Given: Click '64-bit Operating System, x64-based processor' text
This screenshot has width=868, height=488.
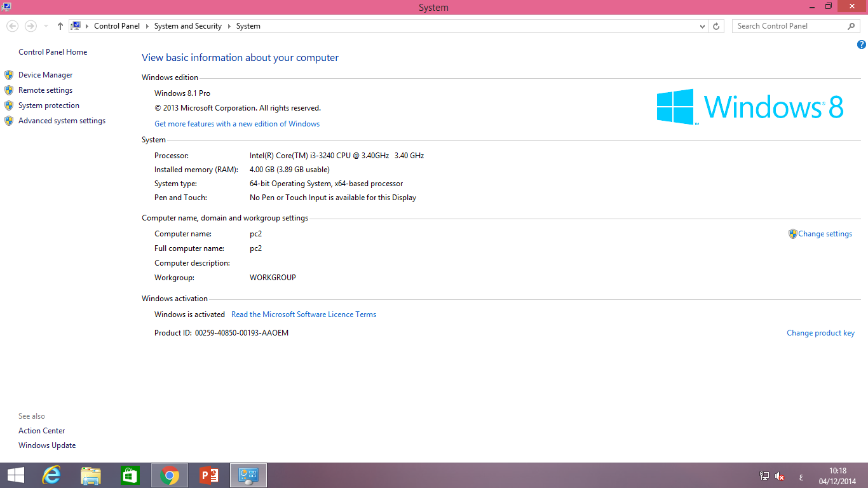Looking at the screenshot, I should tap(327, 184).
